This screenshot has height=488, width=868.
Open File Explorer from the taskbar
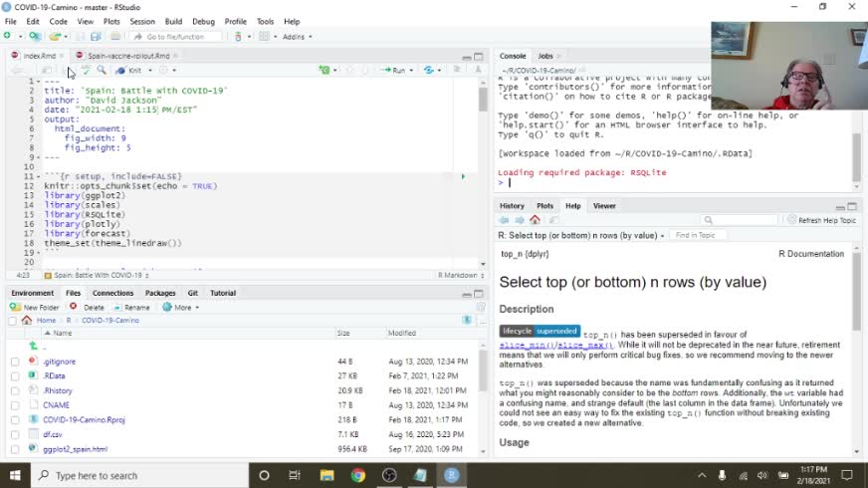(327, 475)
